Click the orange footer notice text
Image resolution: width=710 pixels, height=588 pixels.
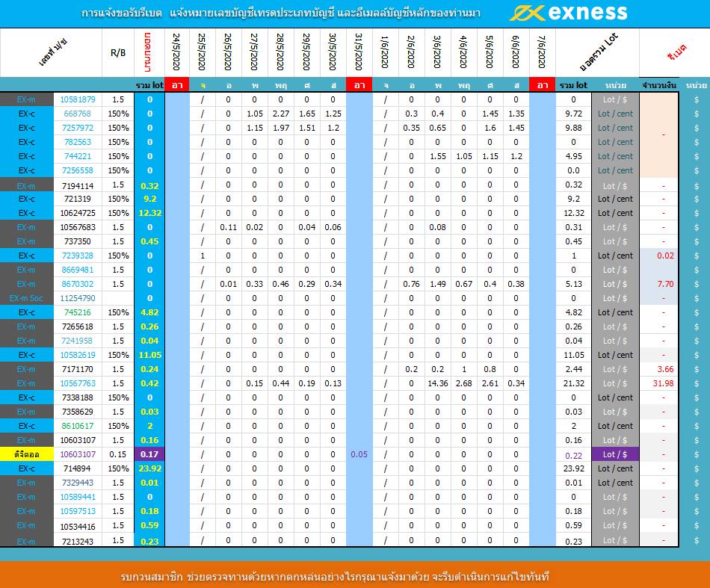pyautogui.click(x=335, y=577)
